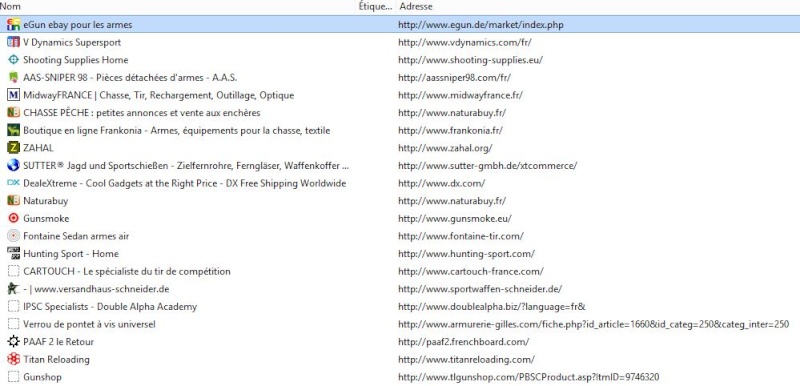Screen dimensions: 800x386
Task: Click the http://www.cartouch-france.com/ address
Action: pos(471,271)
